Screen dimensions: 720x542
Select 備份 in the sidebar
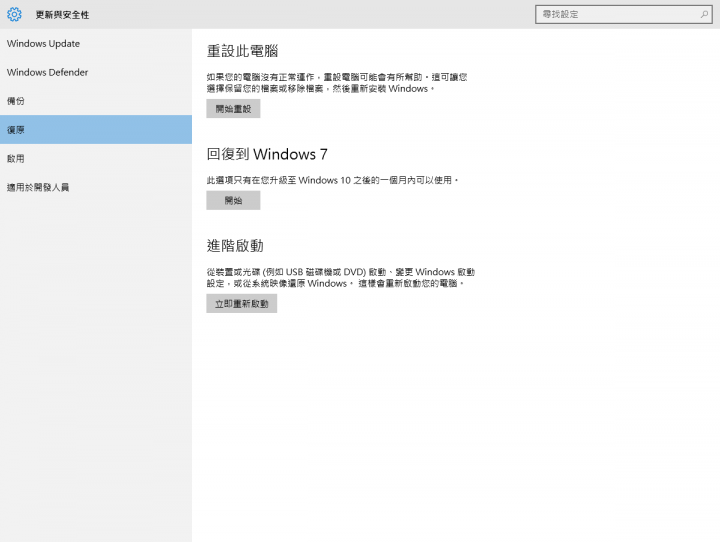tap(96, 101)
